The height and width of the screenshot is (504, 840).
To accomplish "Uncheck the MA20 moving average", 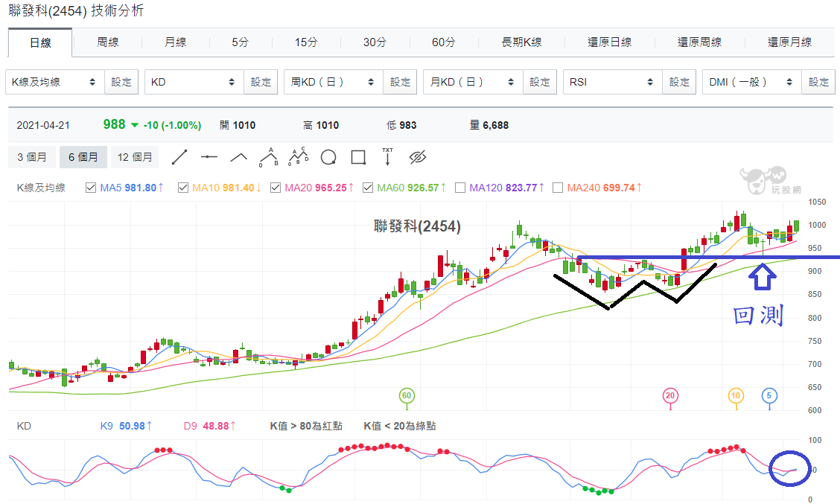I will (x=276, y=188).
